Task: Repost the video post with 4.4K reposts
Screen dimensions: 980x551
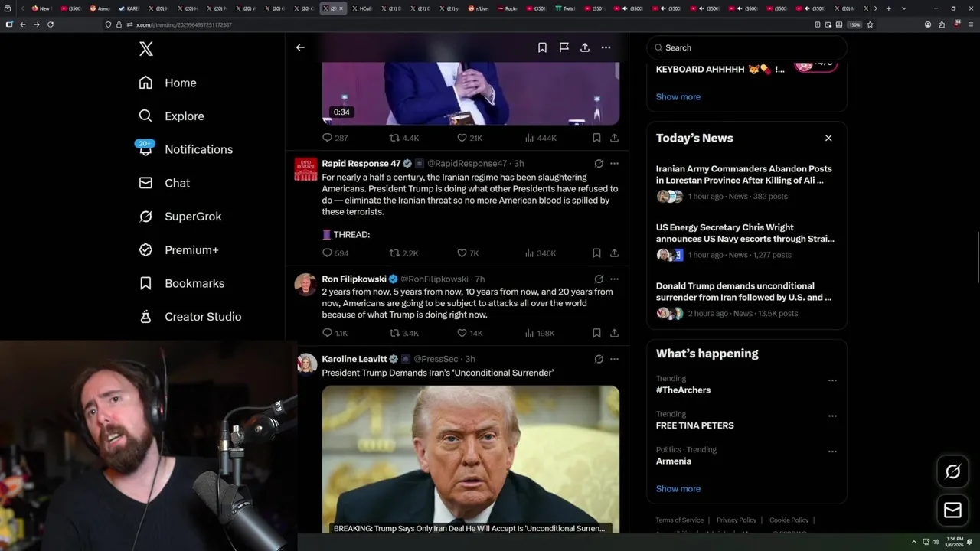Action: point(403,138)
